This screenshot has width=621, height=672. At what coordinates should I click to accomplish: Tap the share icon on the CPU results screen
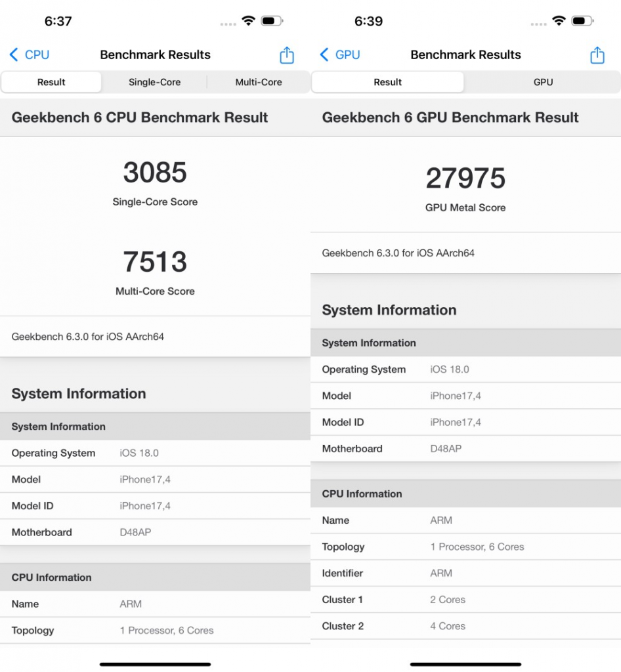pyautogui.click(x=287, y=55)
